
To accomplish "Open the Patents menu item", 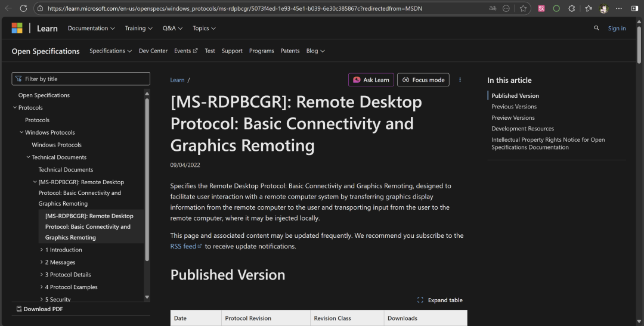I will click(x=290, y=51).
